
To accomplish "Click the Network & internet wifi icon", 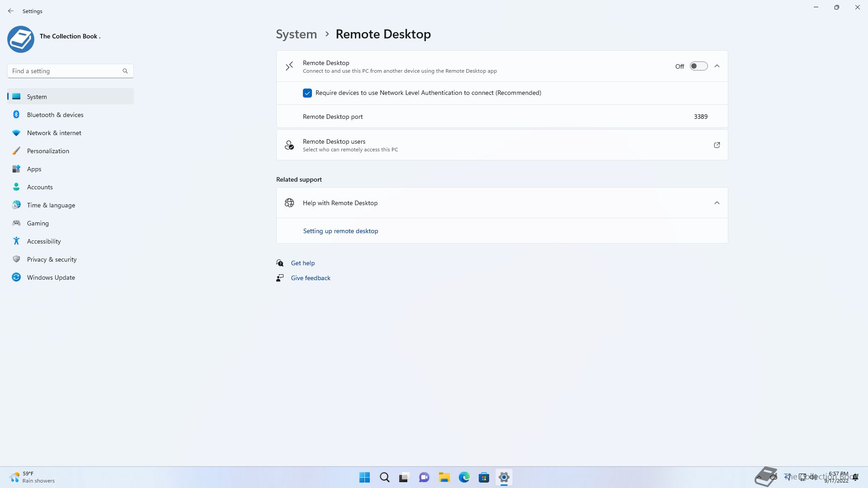I will click(16, 133).
